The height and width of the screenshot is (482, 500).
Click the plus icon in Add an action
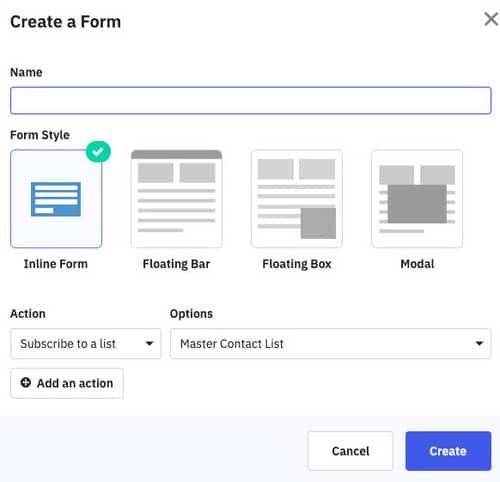(26, 383)
